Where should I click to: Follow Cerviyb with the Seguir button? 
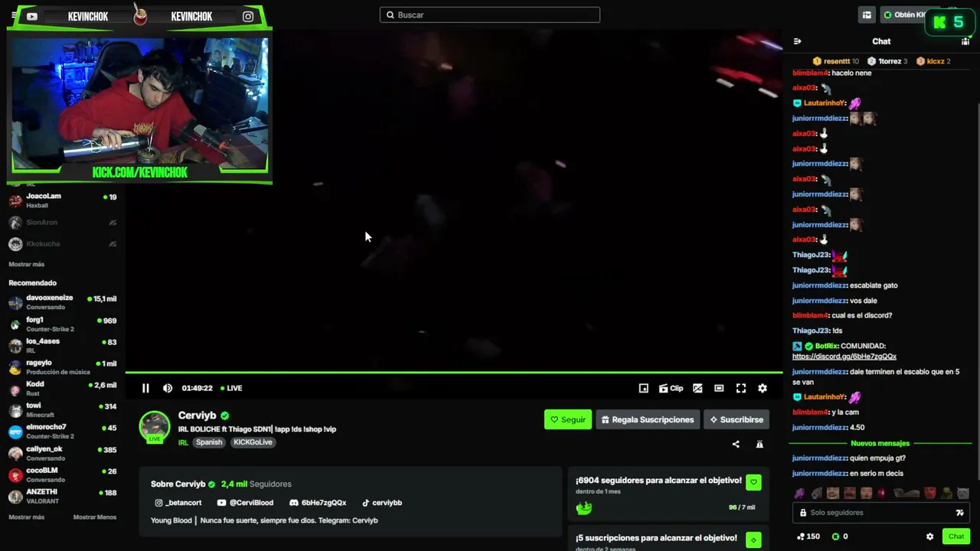click(x=567, y=419)
